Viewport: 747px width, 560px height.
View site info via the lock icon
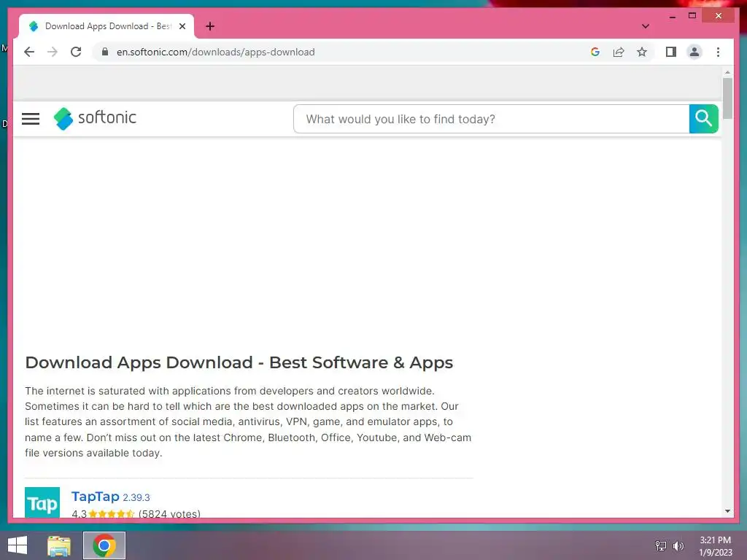(x=105, y=52)
